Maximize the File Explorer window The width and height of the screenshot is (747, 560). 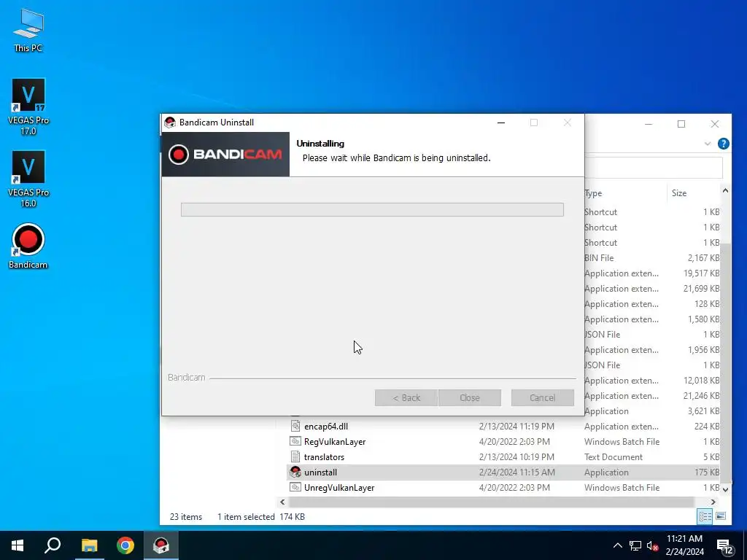point(681,124)
